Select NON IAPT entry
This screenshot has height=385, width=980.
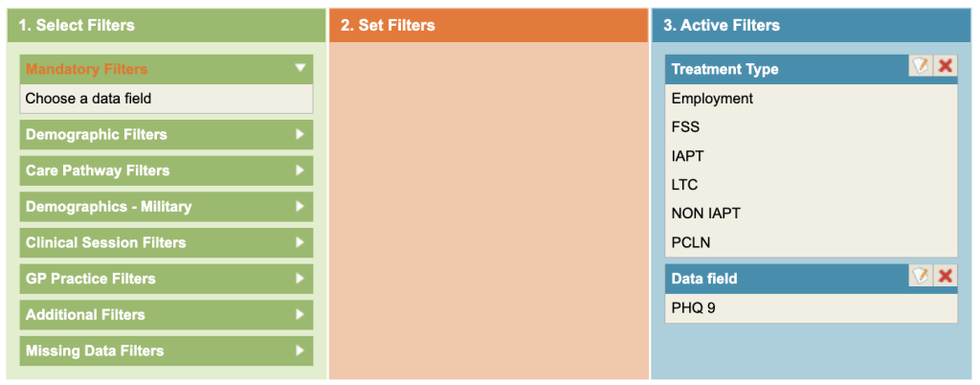[705, 214]
